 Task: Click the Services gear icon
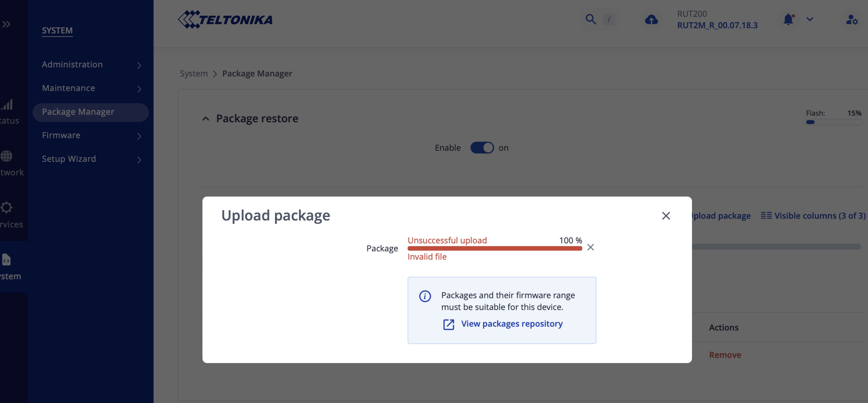click(6, 207)
